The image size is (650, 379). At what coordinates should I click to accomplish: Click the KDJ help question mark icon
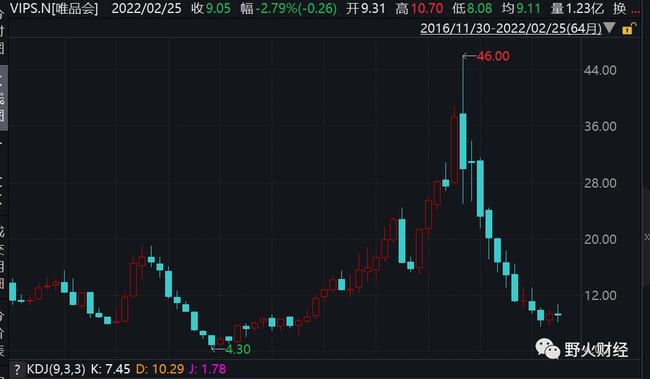[x=17, y=369]
